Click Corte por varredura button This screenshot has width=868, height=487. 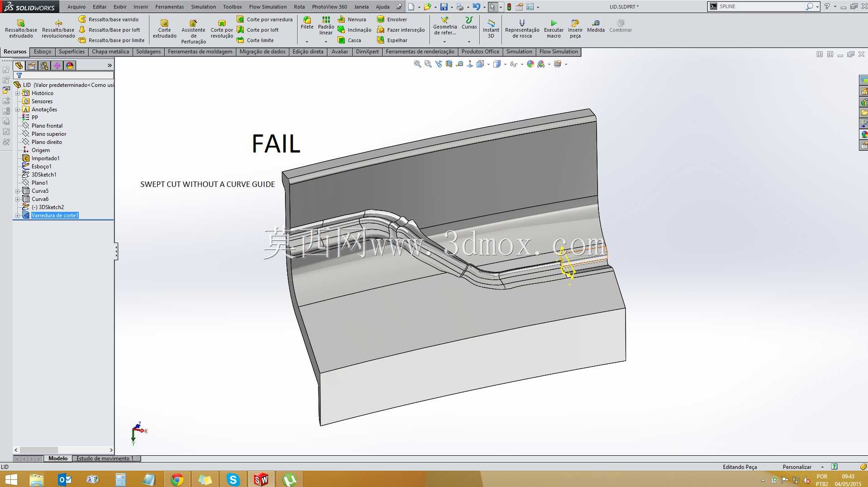265,19
